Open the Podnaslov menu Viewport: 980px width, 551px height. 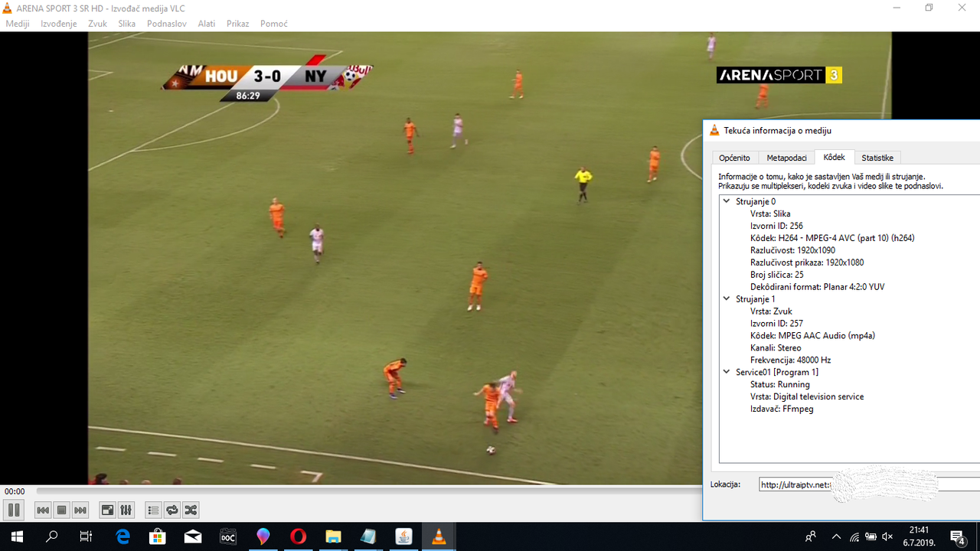166,24
